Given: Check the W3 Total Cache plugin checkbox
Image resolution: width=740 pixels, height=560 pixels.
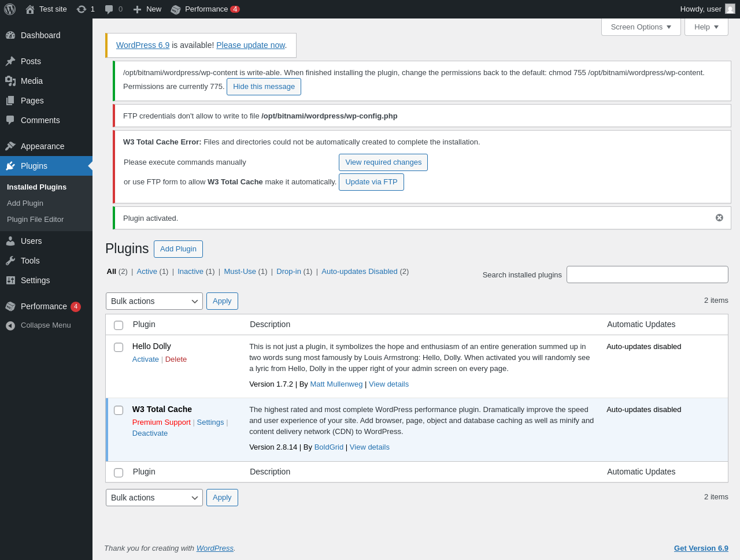Looking at the screenshot, I should click(x=119, y=410).
